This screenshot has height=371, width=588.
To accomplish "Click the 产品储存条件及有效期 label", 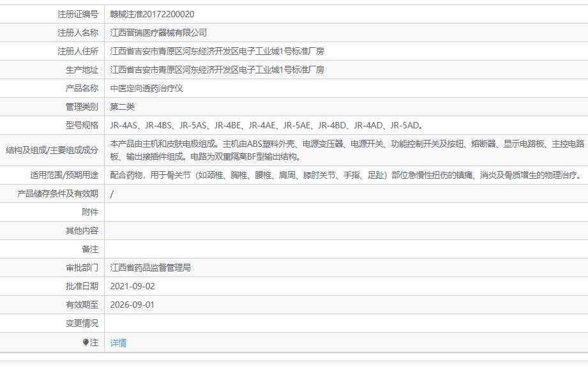I will pos(57,193).
